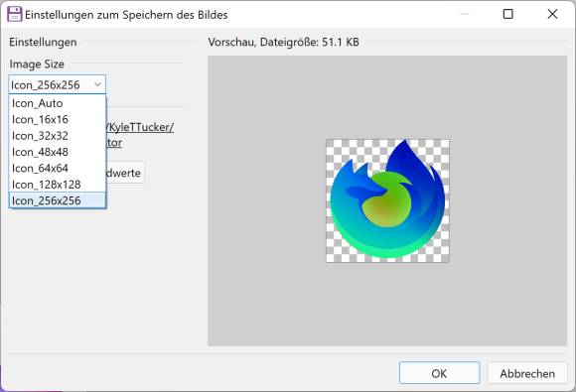The width and height of the screenshot is (576, 392).
Task: Select Icon_Auto from the size list
Action: pos(58,103)
